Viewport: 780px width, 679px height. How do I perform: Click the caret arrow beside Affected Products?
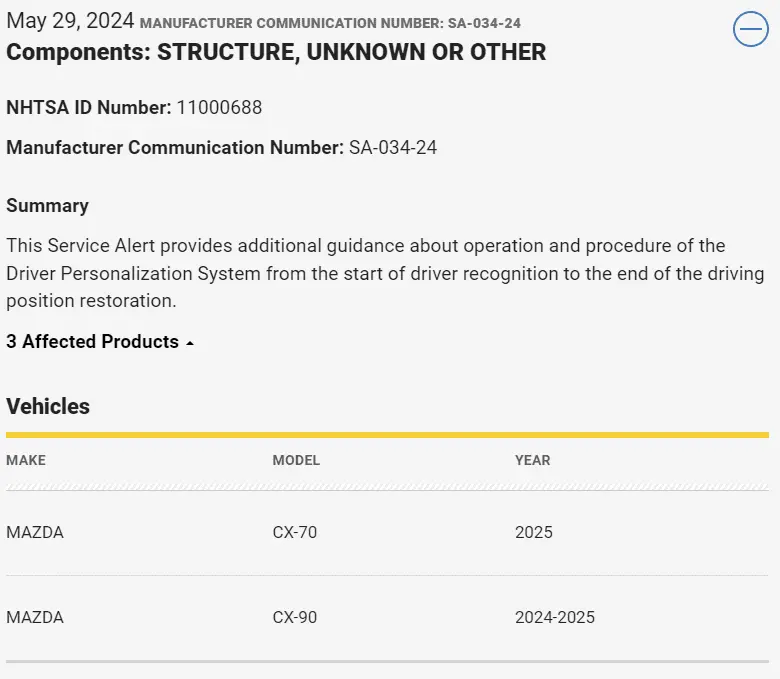[x=190, y=343]
